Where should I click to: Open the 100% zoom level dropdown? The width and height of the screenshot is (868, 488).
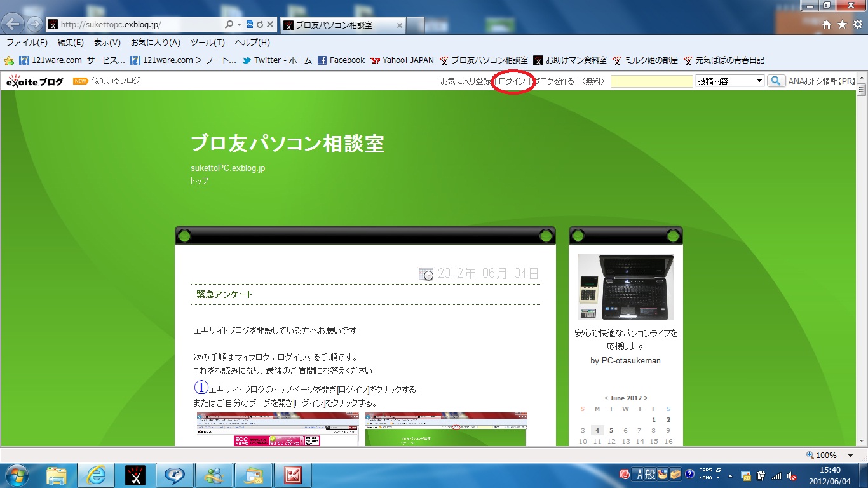point(850,456)
